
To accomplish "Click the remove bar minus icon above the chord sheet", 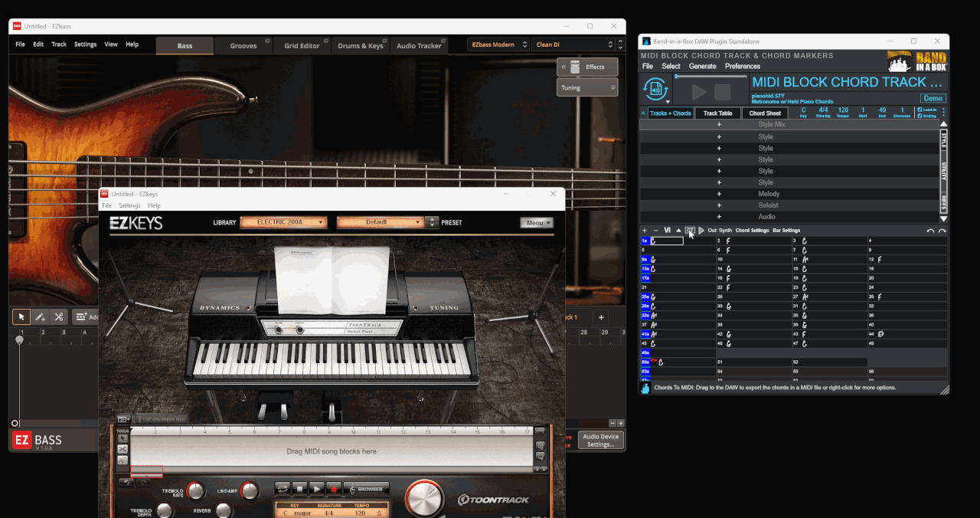I will [655, 231].
